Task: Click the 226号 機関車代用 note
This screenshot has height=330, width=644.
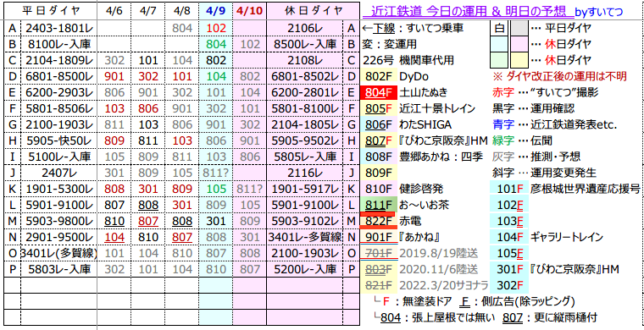Action: (x=408, y=61)
